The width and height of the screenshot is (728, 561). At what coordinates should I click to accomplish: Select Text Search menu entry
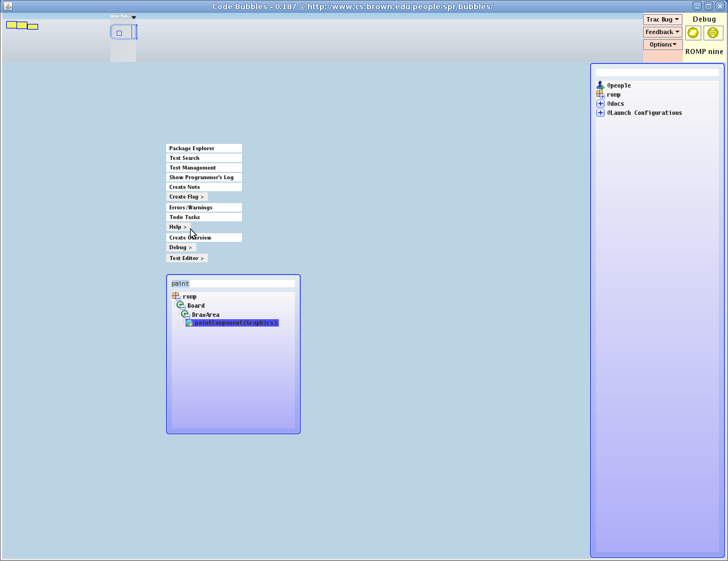pos(204,158)
